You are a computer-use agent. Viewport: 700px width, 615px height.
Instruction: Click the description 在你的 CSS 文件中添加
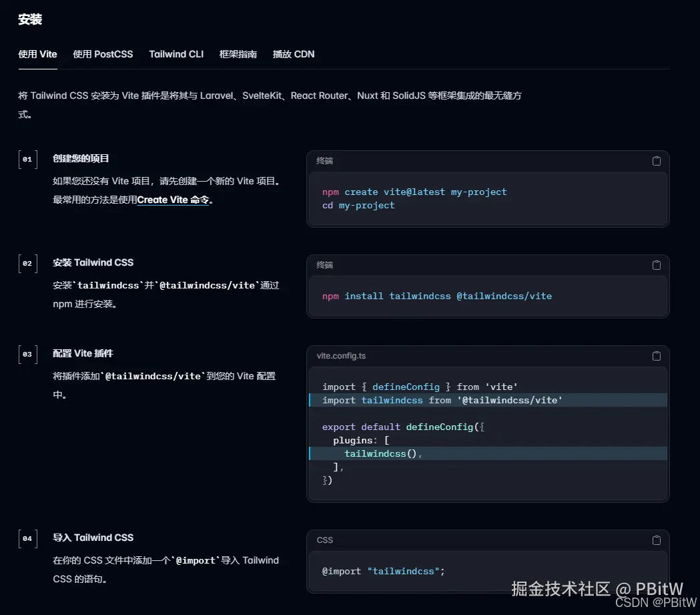click(165, 570)
